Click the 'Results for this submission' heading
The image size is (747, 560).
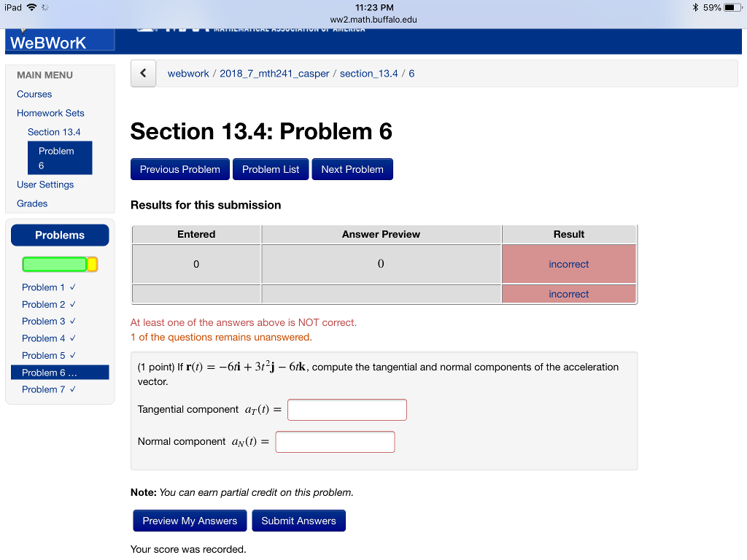pyautogui.click(x=206, y=205)
